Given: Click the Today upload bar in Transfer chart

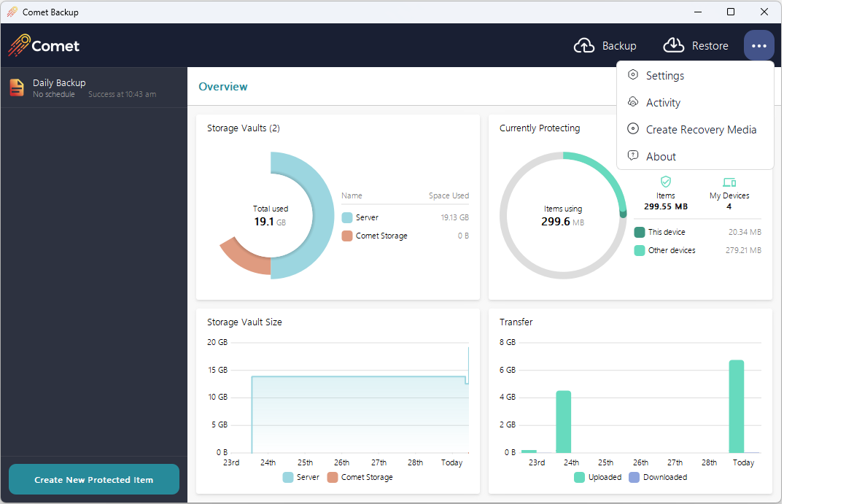Looking at the screenshot, I should (x=736, y=406).
